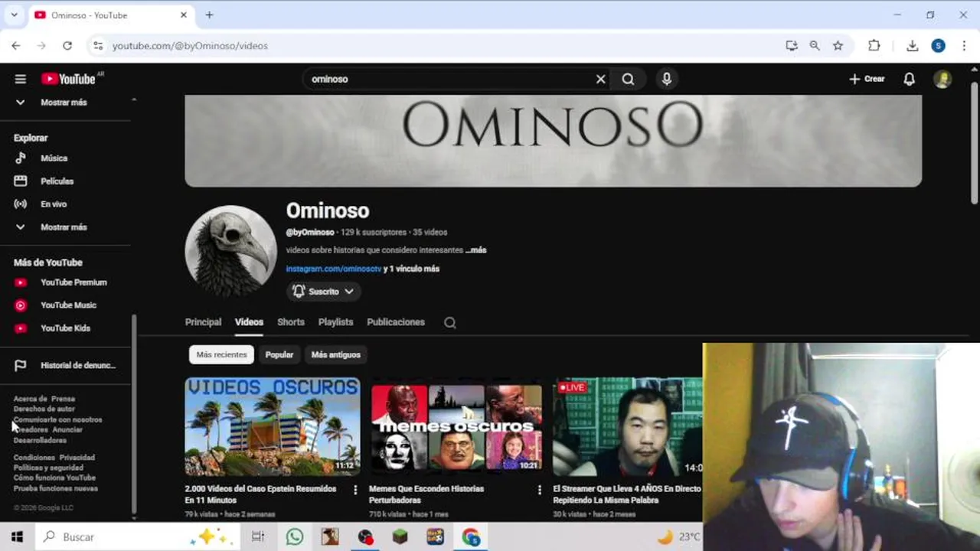Reload the page in the browser
The image size is (980, 551).
tap(67, 46)
